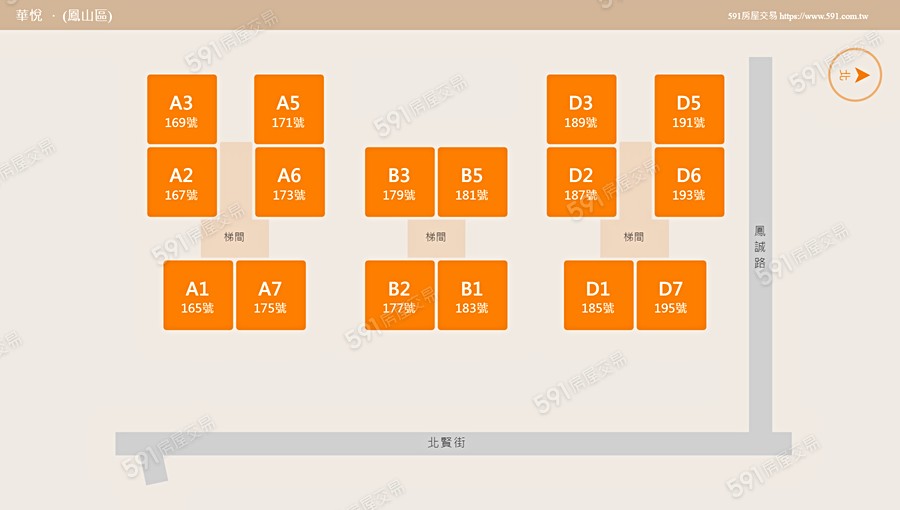Click the north compass arrow icon

(855, 75)
